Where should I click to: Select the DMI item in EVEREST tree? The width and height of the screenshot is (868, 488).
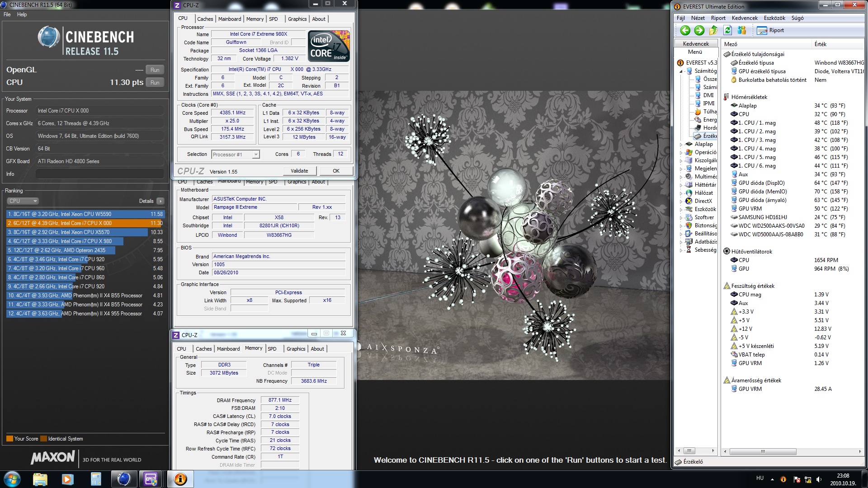(x=708, y=95)
